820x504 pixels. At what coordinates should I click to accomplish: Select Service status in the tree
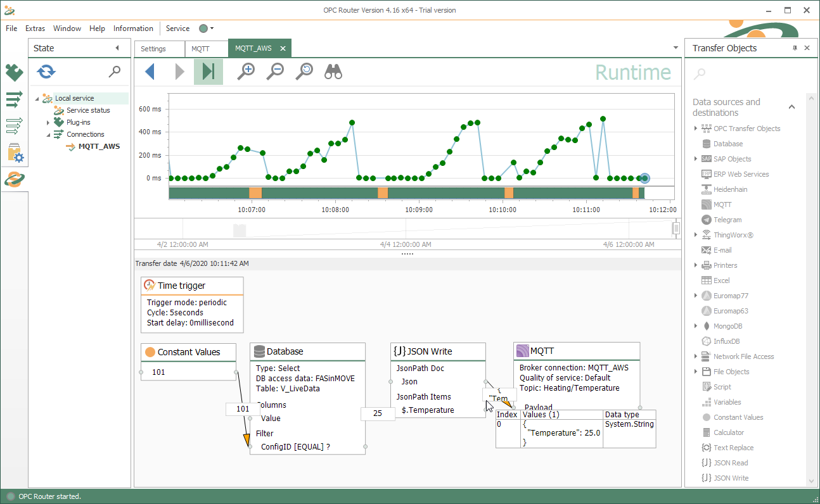click(x=88, y=110)
